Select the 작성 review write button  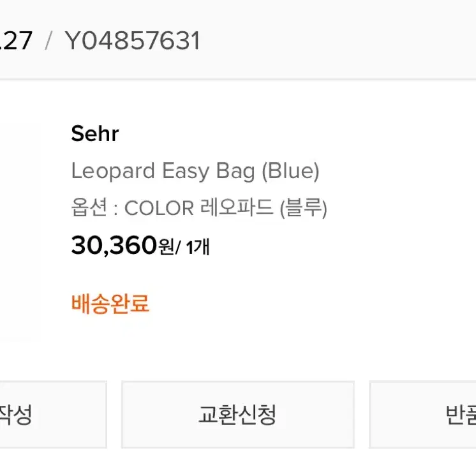click(x=53, y=414)
